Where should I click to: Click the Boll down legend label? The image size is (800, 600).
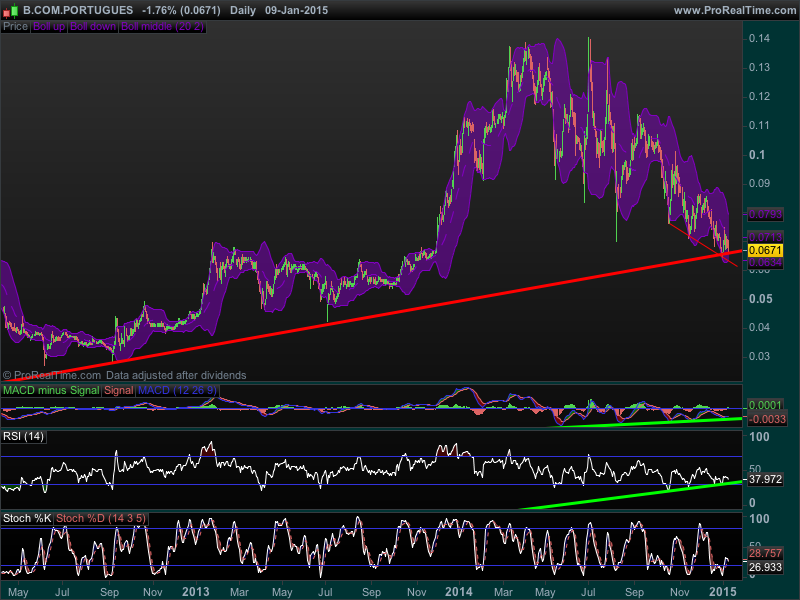point(92,26)
